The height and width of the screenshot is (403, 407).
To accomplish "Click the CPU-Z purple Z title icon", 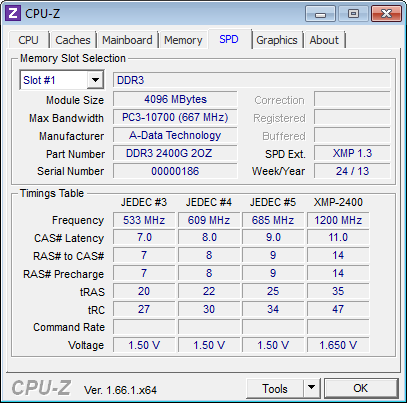I will click(13, 13).
